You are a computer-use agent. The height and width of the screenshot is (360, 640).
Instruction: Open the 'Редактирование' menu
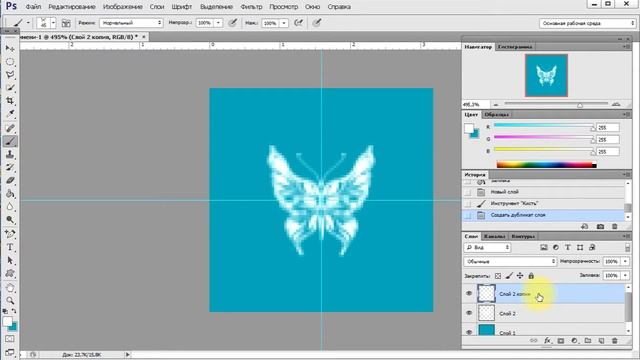pyautogui.click(x=72, y=7)
